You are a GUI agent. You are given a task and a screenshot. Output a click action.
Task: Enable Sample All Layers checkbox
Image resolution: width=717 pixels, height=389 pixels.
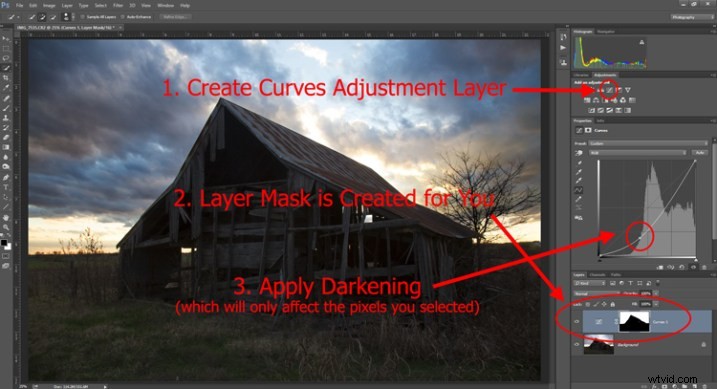click(x=83, y=17)
